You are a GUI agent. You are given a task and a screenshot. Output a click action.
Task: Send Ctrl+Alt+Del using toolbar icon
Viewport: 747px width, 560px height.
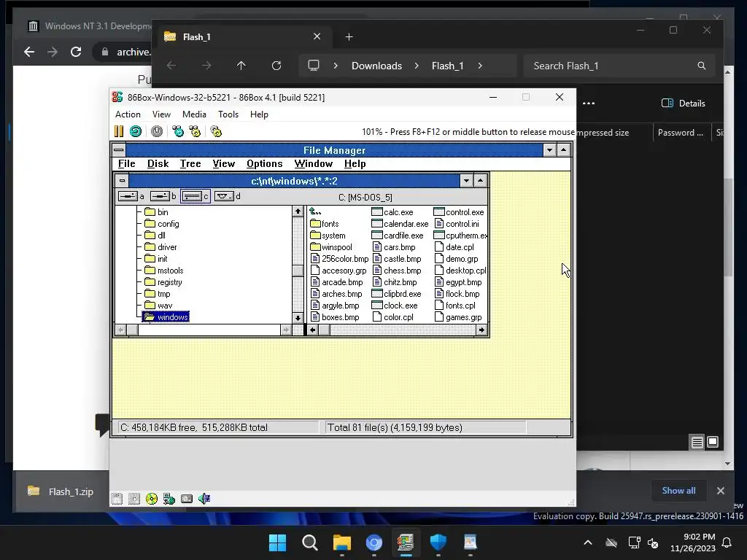tap(178, 131)
